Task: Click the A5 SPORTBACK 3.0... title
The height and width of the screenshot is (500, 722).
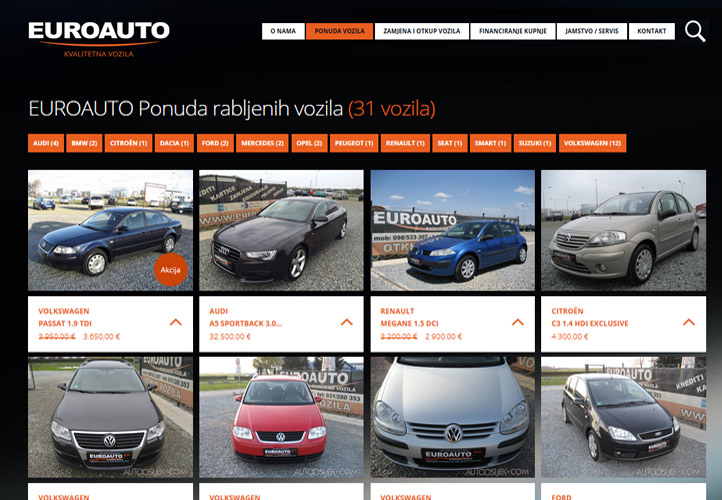Action: click(245, 324)
